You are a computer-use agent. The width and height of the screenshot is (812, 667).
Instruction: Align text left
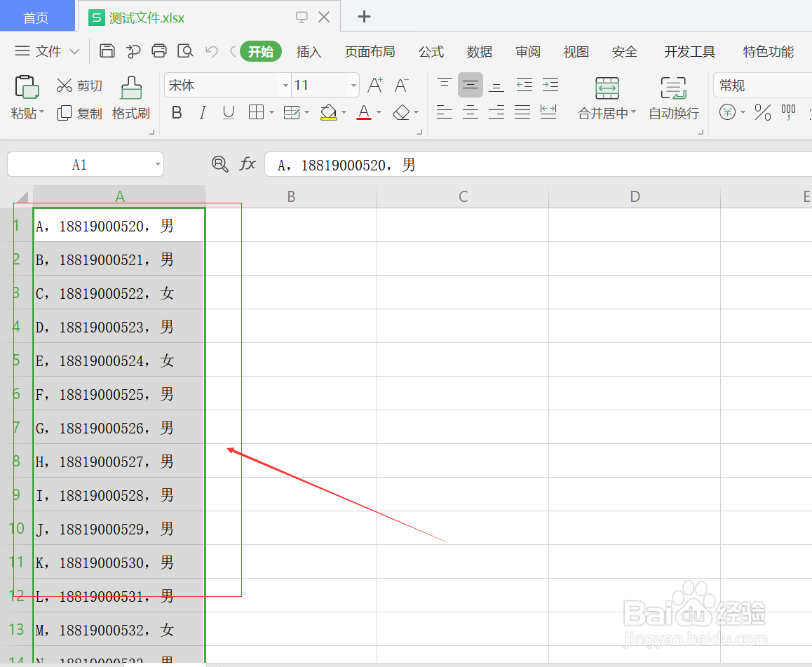(445, 112)
